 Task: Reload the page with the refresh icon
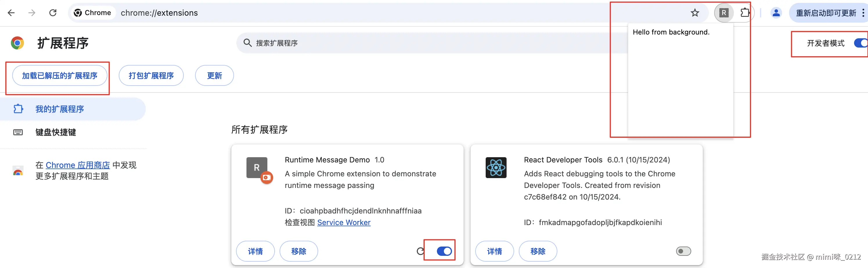point(53,13)
